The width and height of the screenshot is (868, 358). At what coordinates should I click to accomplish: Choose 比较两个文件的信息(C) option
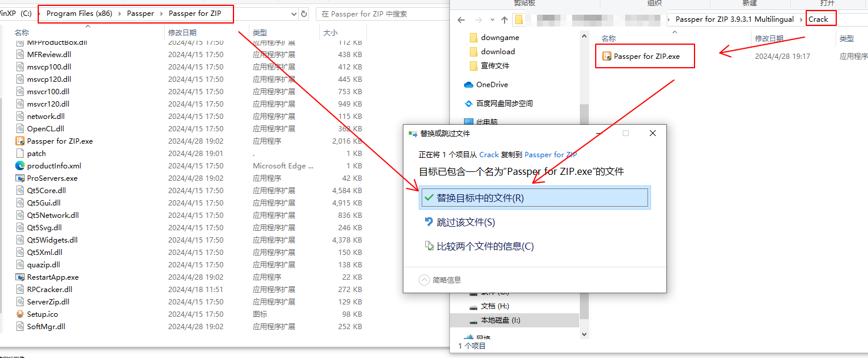485,247
